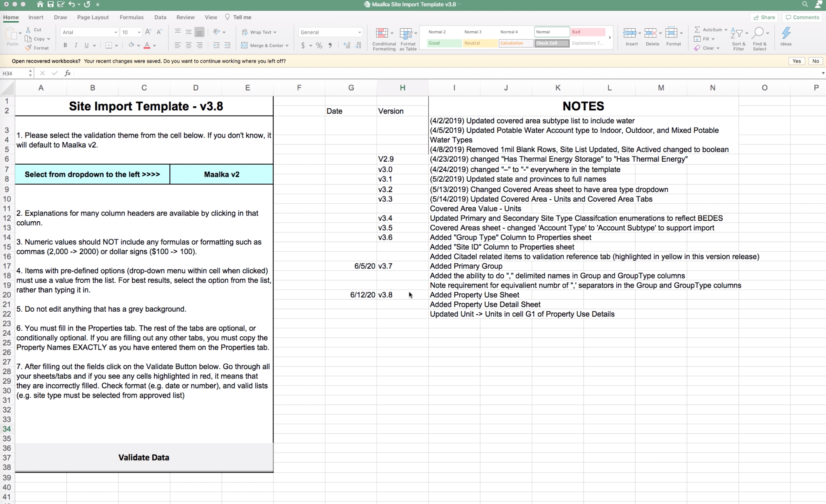
Task: Open Find & Select
Action: (x=759, y=39)
